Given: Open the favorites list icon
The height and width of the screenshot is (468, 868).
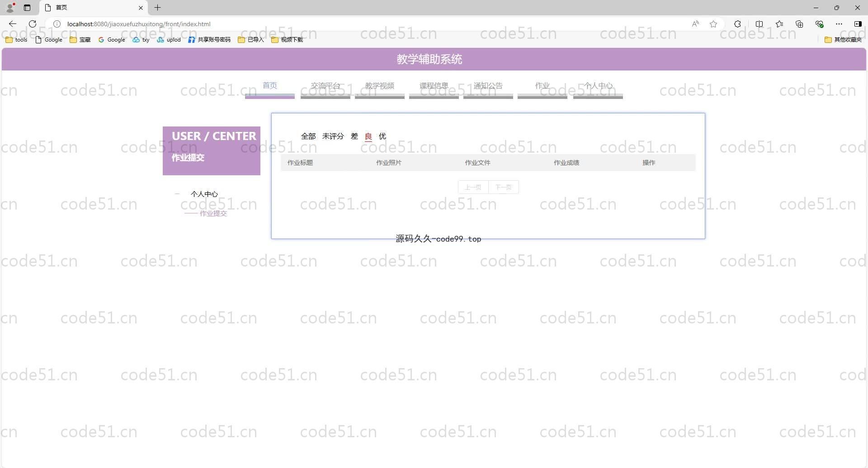Looking at the screenshot, I should [x=779, y=24].
